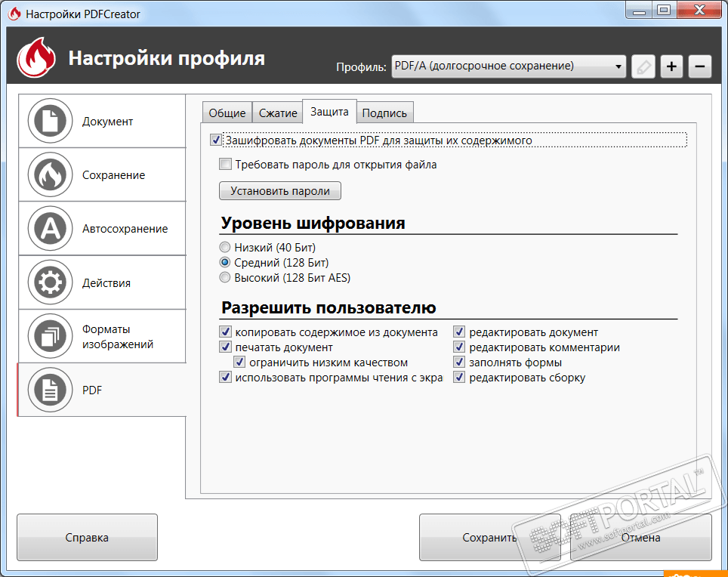Open the Документ label in the sidebar
Screen dimensions: 728x577
(108, 122)
